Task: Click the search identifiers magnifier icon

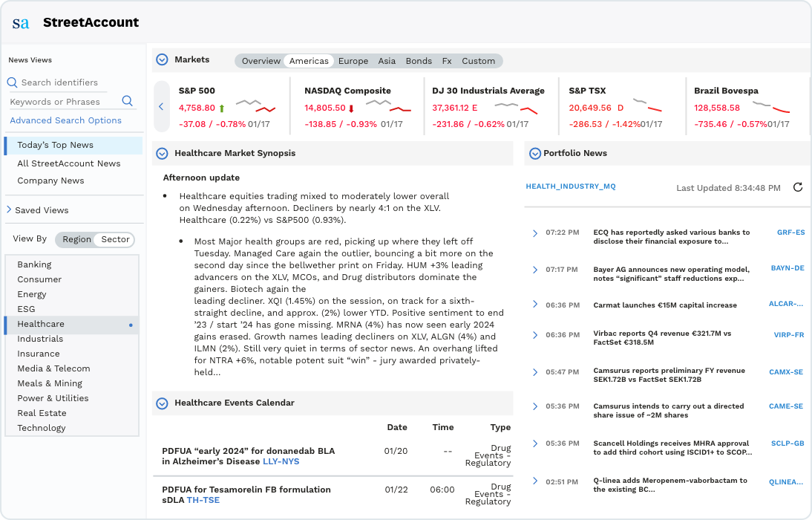Action: point(13,82)
